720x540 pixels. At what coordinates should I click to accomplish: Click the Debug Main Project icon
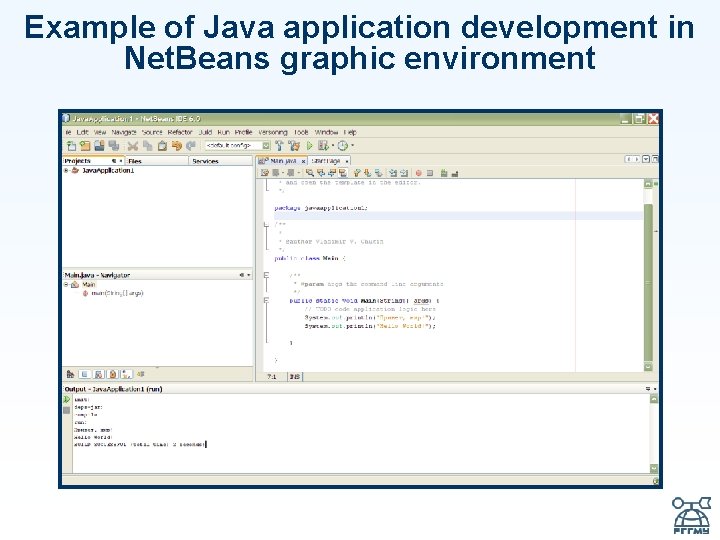[x=323, y=146]
